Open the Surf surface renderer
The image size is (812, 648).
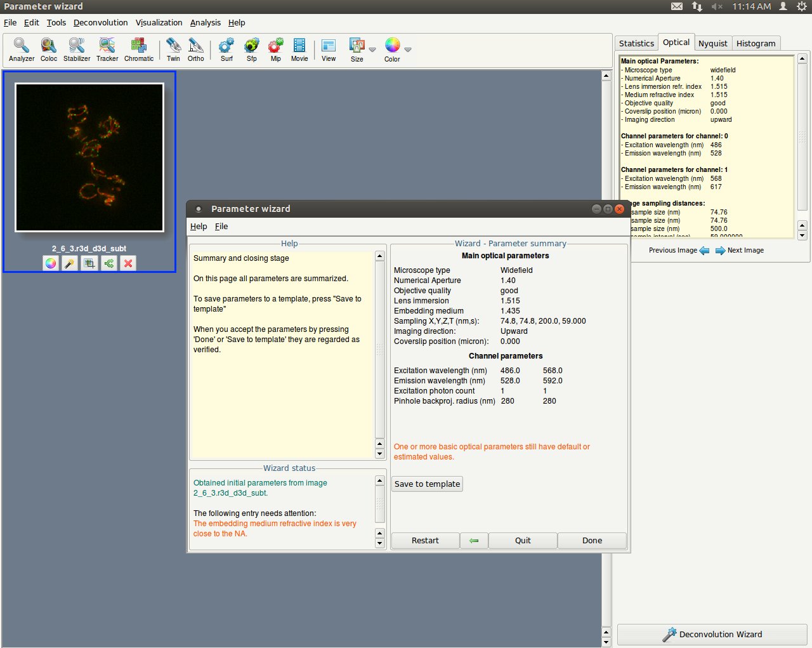tap(226, 50)
